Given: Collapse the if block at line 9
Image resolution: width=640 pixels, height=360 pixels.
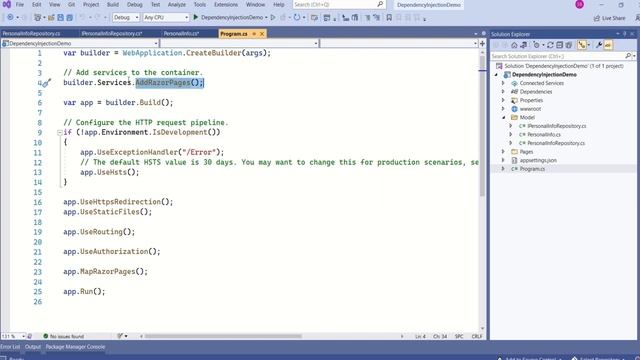Looking at the screenshot, I should tap(60, 133).
